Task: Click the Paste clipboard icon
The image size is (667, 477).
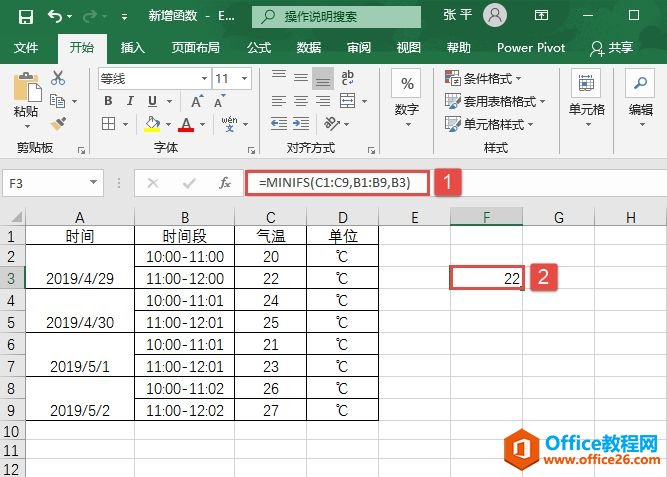Action: pos(26,88)
